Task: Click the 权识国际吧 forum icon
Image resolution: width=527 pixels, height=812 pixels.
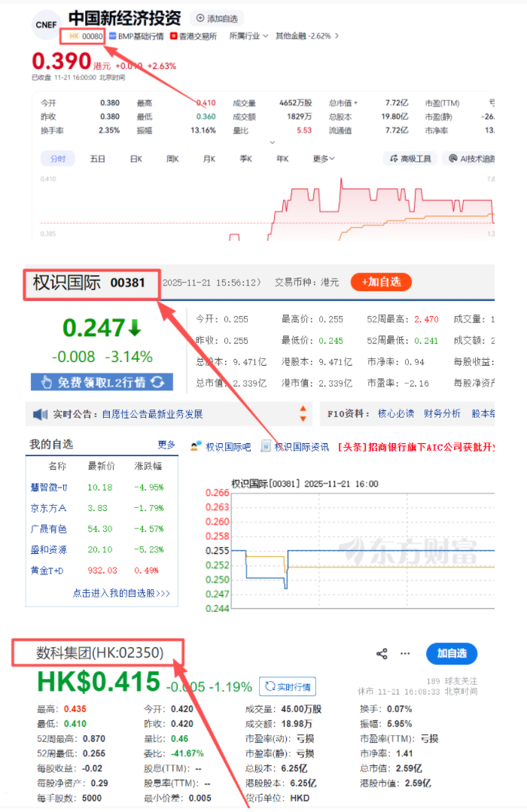Action: pyautogui.click(x=196, y=446)
